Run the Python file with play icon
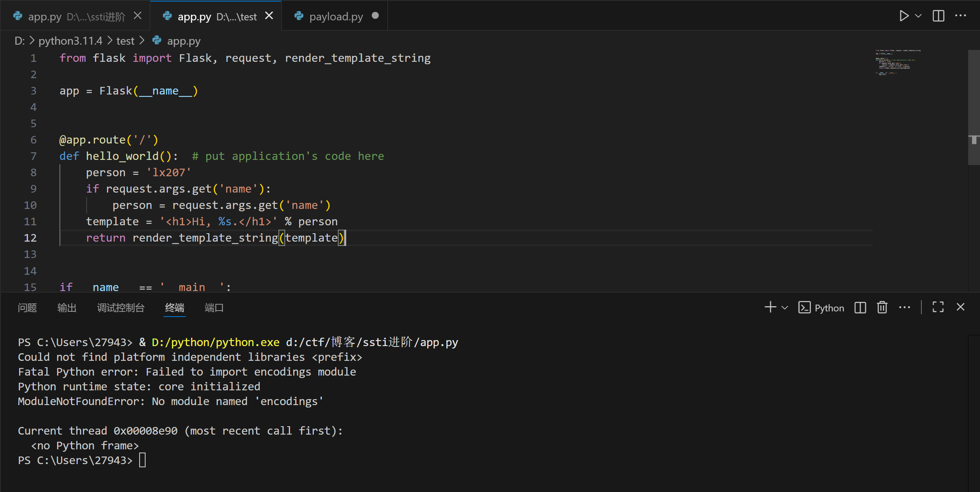Viewport: 980px width, 492px height. 903,16
